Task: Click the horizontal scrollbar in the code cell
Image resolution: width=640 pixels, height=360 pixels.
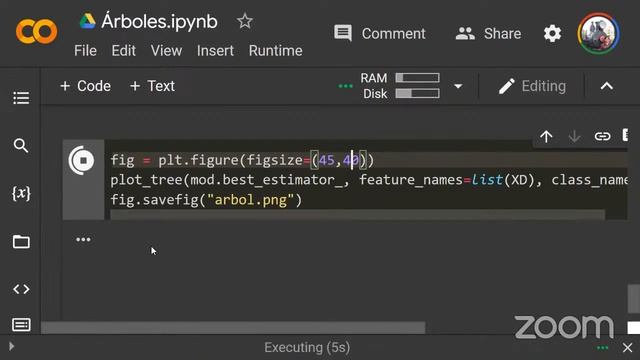Action: click(x=358, y=214)
